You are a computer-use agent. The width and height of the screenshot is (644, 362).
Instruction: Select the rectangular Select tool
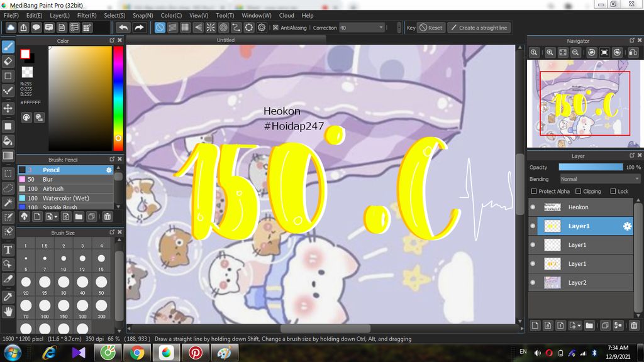pyautogui.click(x=8, y=173)
